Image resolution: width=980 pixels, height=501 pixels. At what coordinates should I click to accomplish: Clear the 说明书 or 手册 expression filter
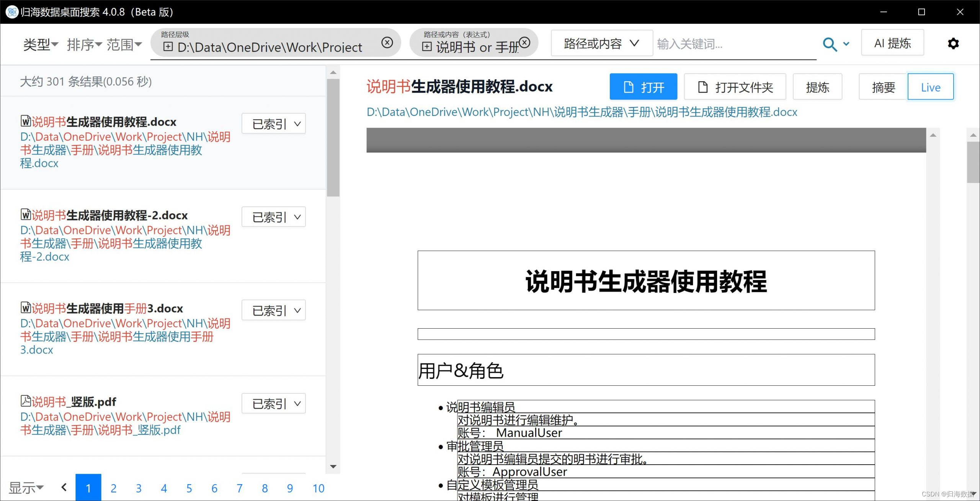[x=525, y=43]
